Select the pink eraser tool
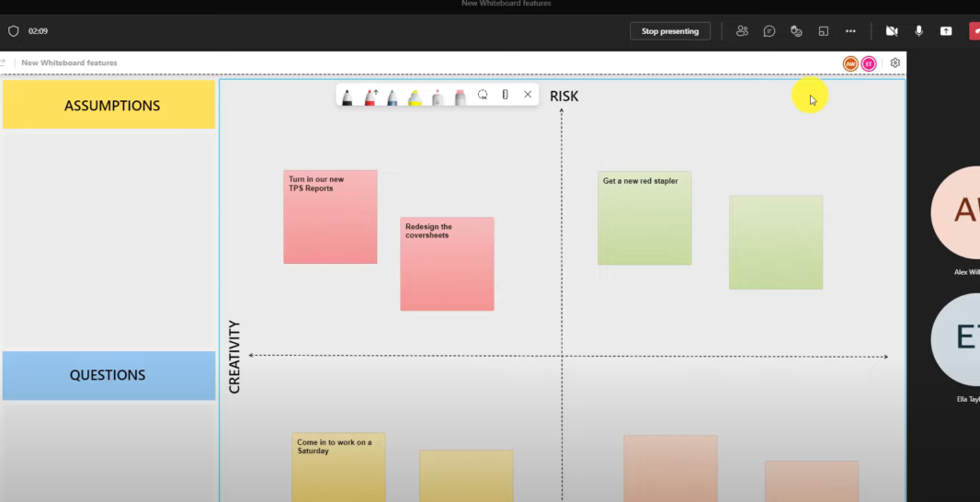 [x=460, y=96]
